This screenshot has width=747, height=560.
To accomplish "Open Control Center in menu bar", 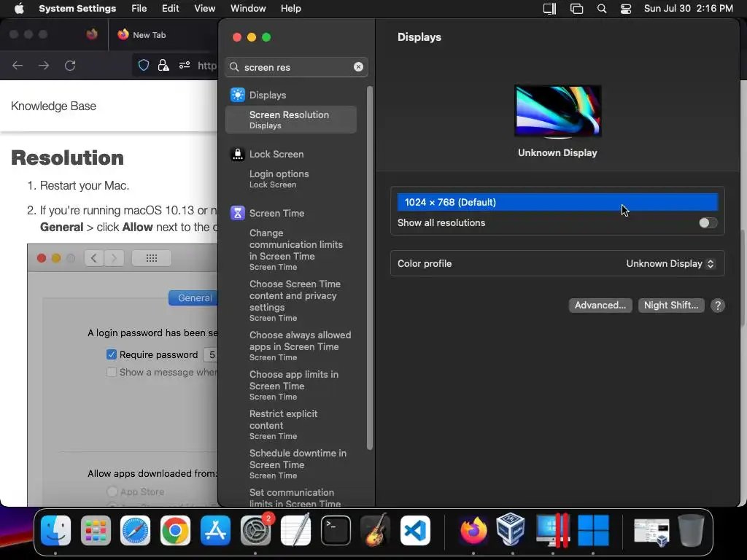I will pos(625,9).
